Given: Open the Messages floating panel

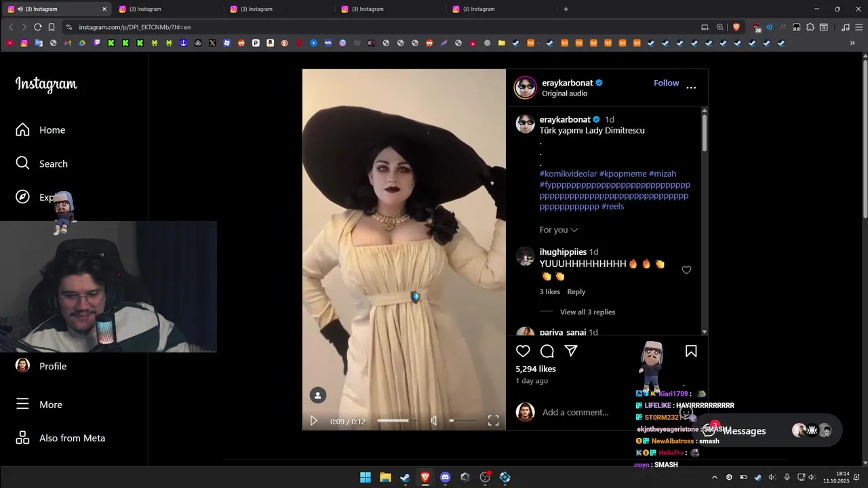Looking at the screenshot, I should tap(768, 430).
